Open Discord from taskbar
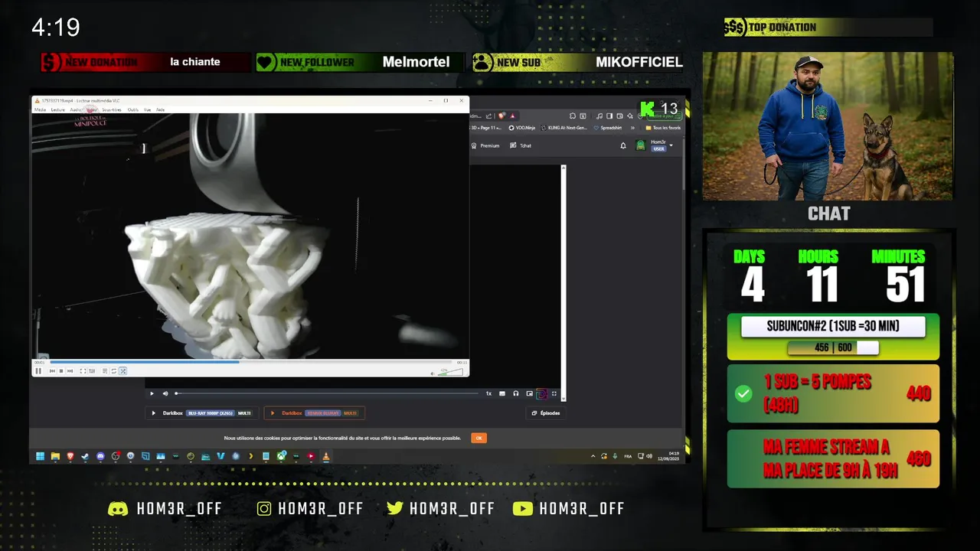The image size is (980, 551). coord(100,456)
